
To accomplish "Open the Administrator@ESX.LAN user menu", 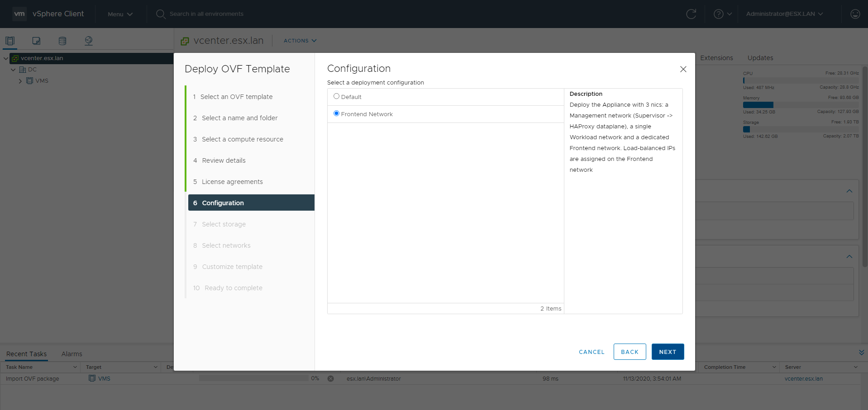I will tap(784, 14).
